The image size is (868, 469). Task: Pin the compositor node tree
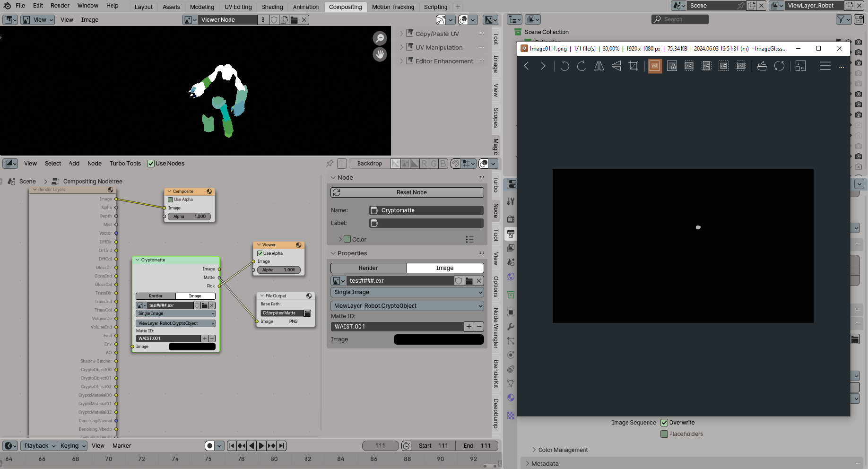pos(330,164)
